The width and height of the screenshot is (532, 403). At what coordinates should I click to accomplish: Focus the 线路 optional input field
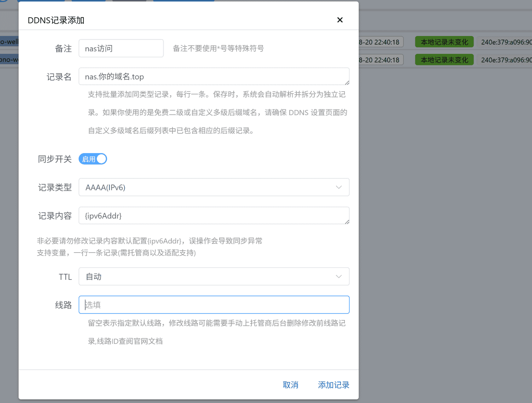point(214,305)
